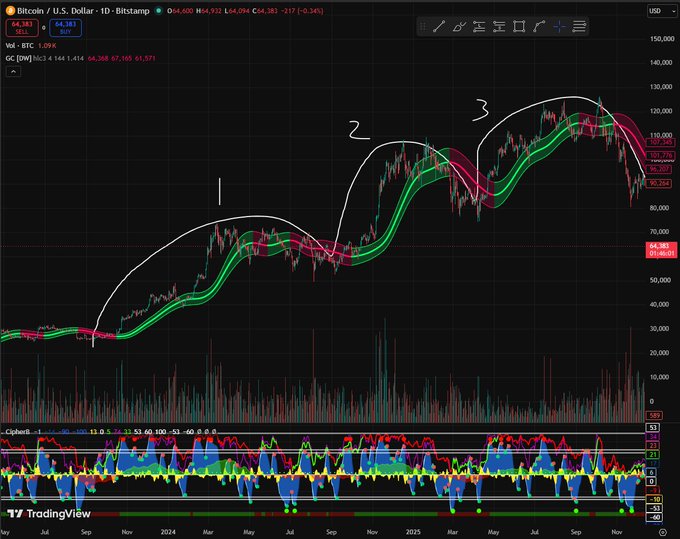Image resolution: width=680 pixels, height=539 pixels.
Task: Click the O64,600 open price value
Action: click(180, 11)
